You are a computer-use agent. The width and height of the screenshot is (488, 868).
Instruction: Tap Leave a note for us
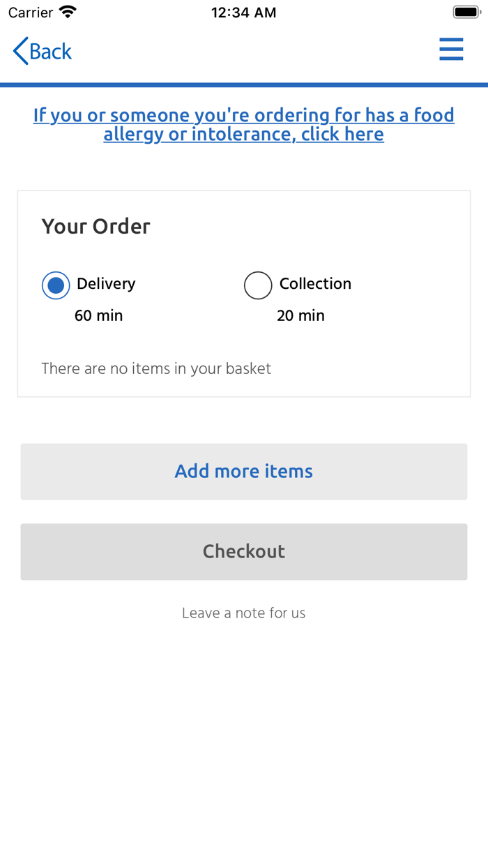pyautogui.click(x=244, y=613)
